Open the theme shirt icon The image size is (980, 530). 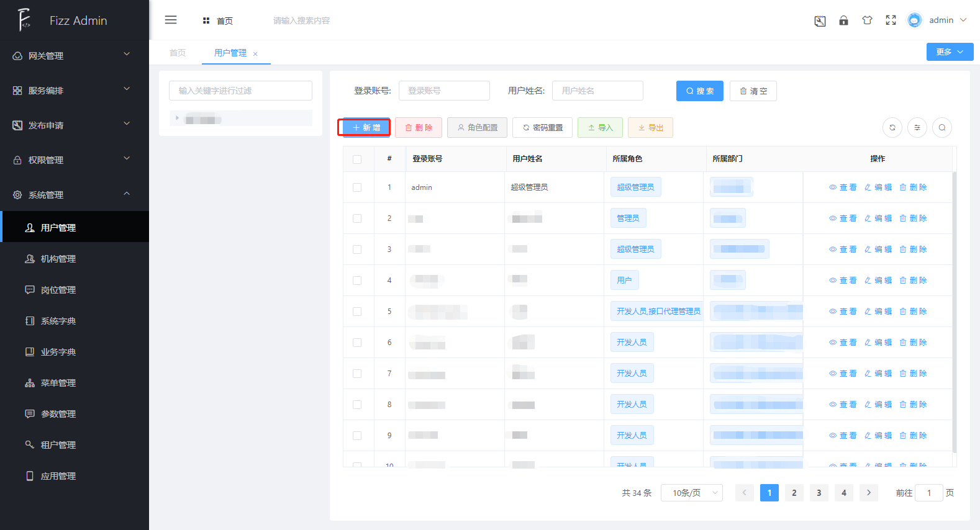point(867,20)
